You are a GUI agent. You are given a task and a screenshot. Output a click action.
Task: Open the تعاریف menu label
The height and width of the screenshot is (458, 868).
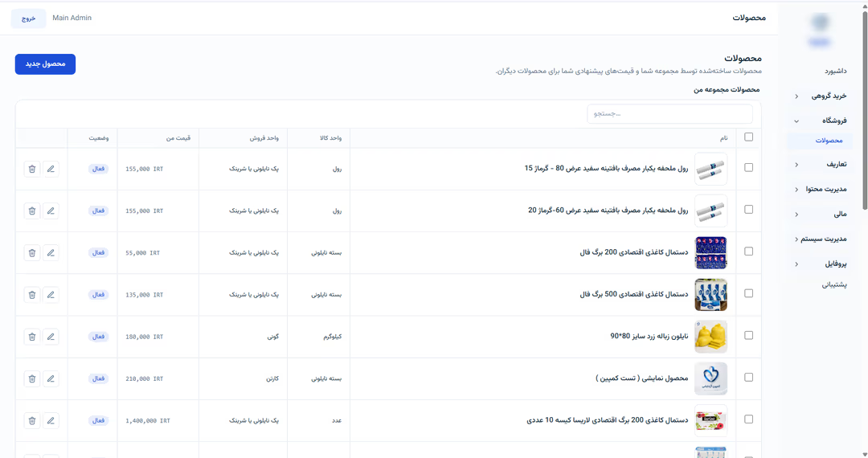click(837, 164)
